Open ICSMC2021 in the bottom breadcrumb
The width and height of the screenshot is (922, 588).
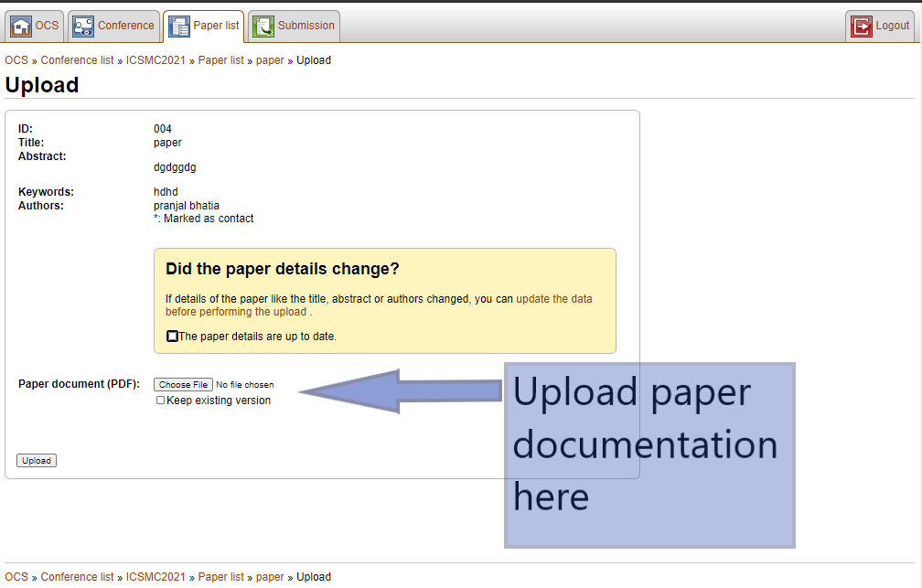[x=155, y=577]
